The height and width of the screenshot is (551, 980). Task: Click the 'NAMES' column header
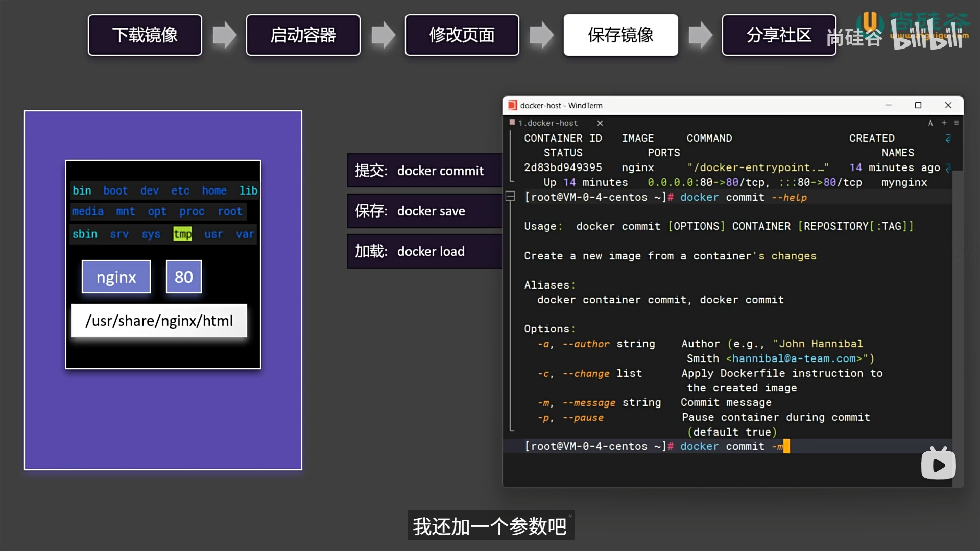tap(898, 153)
